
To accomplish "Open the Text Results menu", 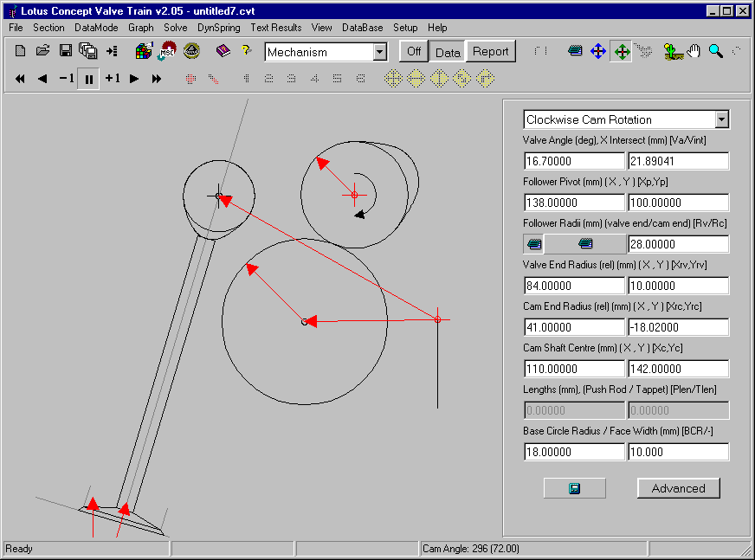I will [276, 28].
